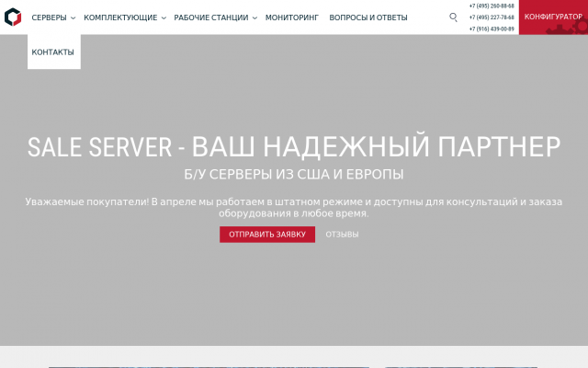Viewport: 588px width, 368px height.
Task: Click the Отправить заявку button
Action: coord(267,235)
